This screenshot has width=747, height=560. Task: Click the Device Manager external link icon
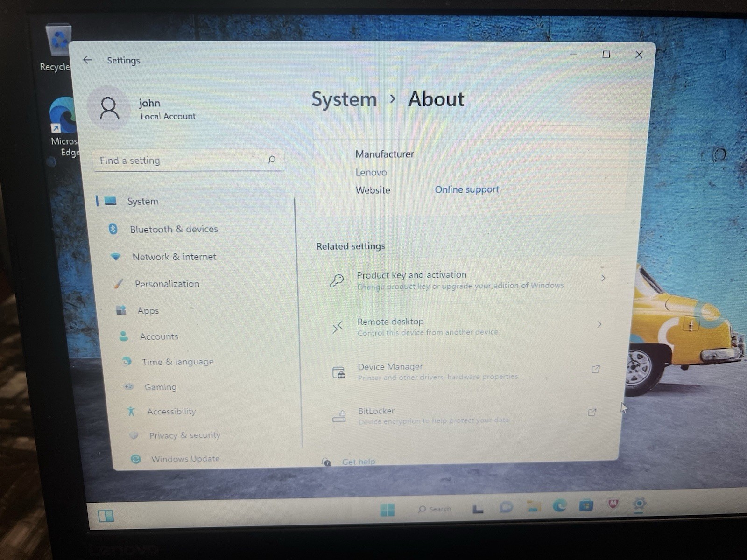point(596,369)
